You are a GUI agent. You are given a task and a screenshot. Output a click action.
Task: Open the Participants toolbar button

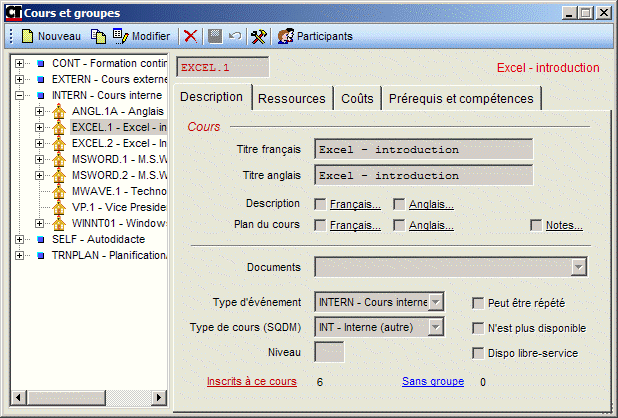coord(314,36)
